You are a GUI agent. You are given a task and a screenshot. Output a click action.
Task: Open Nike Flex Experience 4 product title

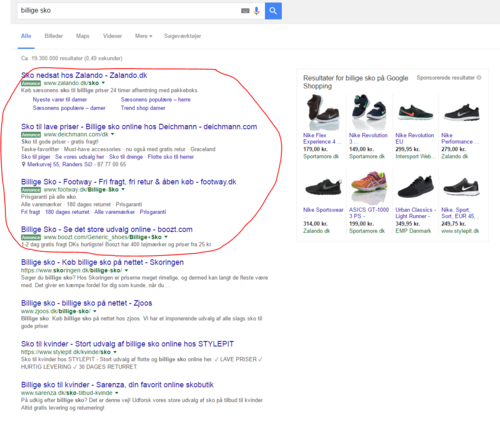(322, 138)
